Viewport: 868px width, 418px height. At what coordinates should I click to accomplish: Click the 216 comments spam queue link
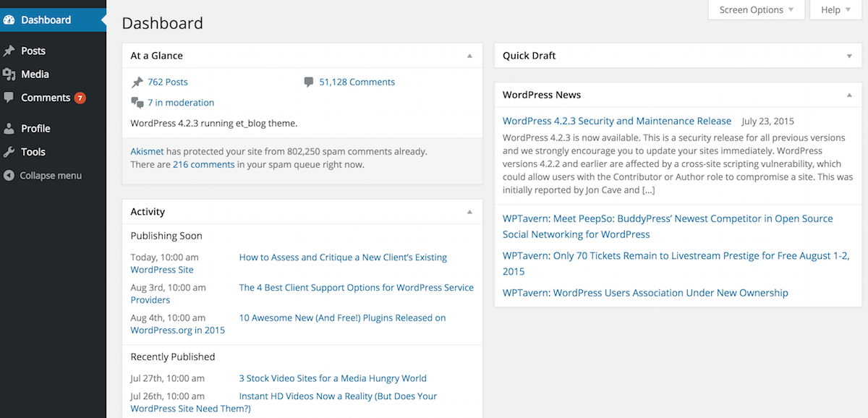pyautogui.click(x=203, y=165)
